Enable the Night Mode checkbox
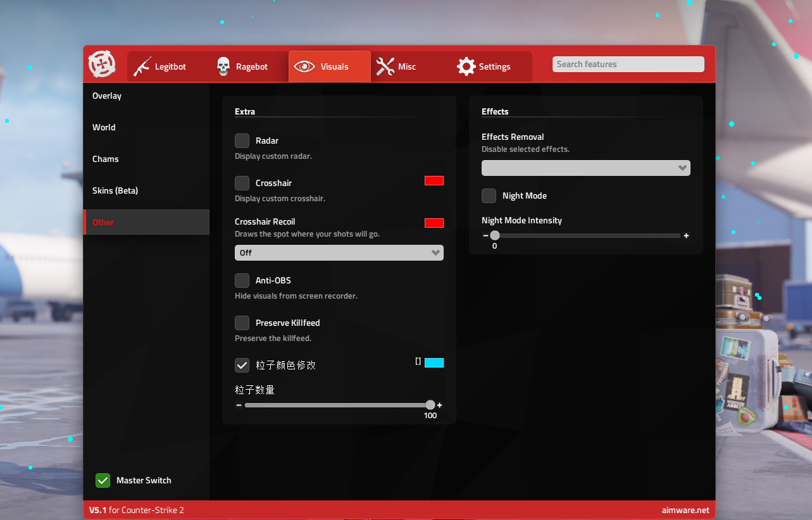812x520 pixels. coord(489,195)
